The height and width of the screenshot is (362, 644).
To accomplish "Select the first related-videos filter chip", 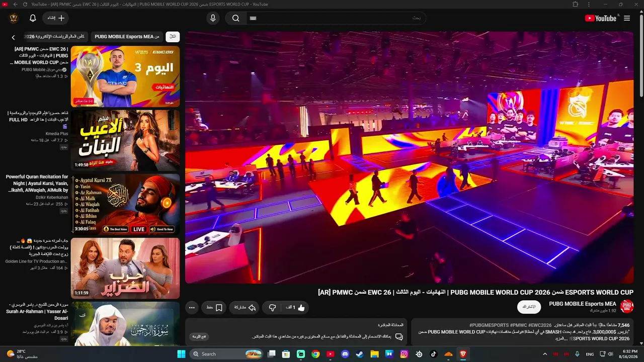I will pyautogui.click(x=173, y=37).
